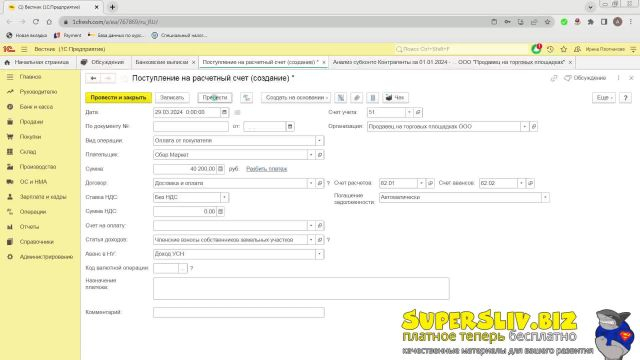The width and height of the screenshot is (640, 360).
Task: Click the Чек receipt button
Action: (x=395, y=98)
